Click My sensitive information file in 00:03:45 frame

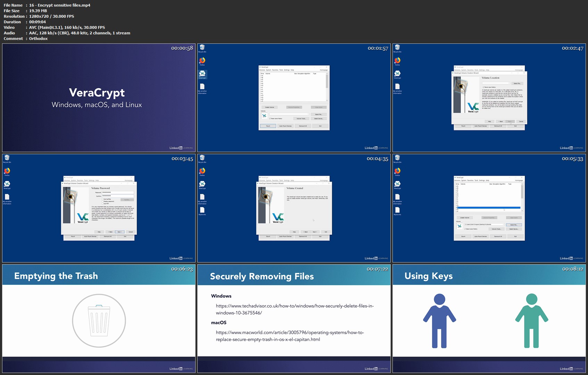7,197
